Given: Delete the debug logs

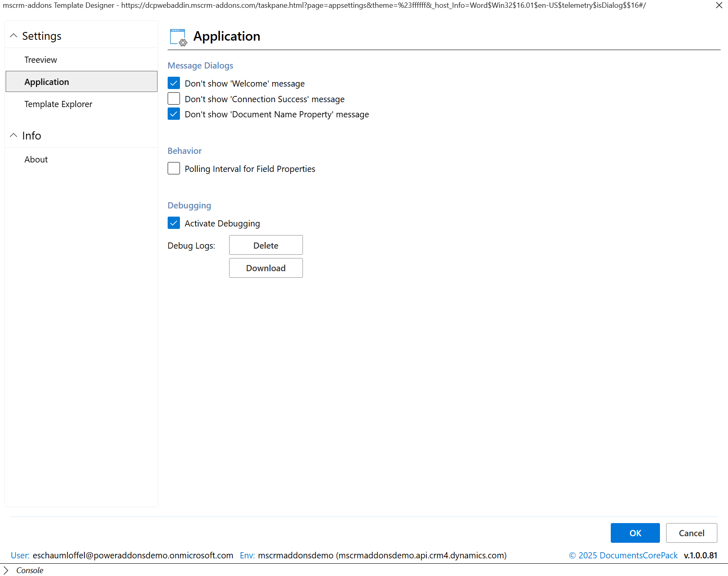Looking at the screenshot, I should 266,245.
